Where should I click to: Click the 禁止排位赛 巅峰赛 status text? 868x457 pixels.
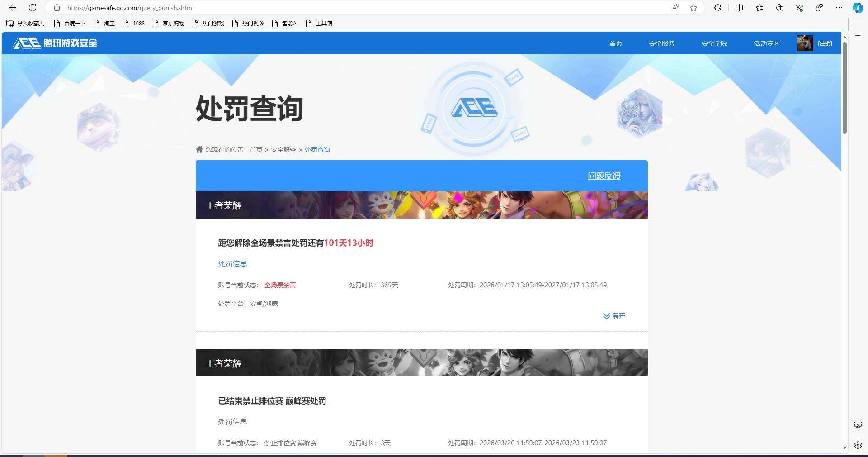(x=291, y=443)
